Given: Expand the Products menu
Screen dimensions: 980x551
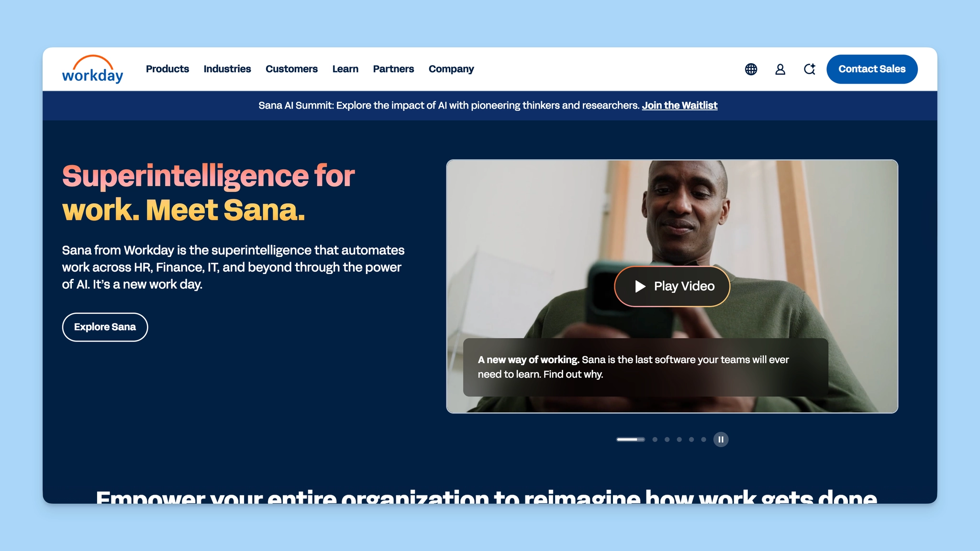Looking at the screenshot, I should click(167, 69).
